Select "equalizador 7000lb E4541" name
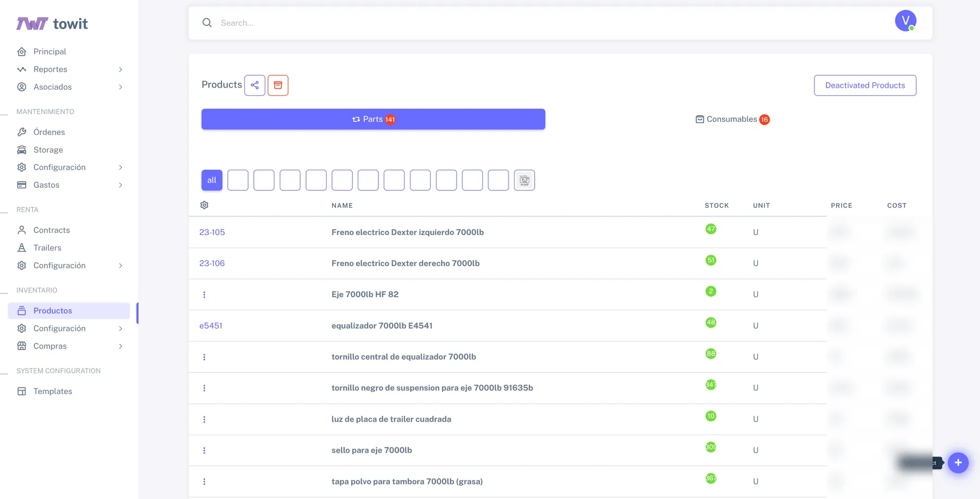Image resolution: width=980 pixels, height=499 pixels. pos(382,326)
